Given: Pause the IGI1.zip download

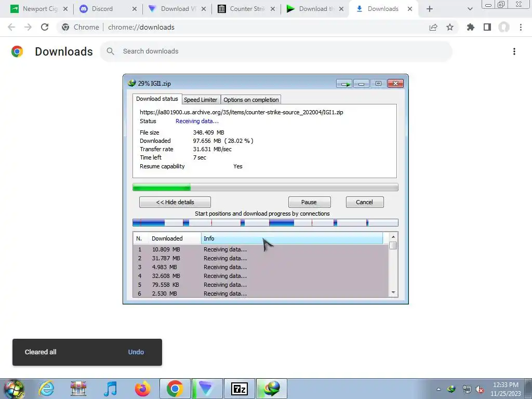Looking at the screenshot, I should 309,202.
